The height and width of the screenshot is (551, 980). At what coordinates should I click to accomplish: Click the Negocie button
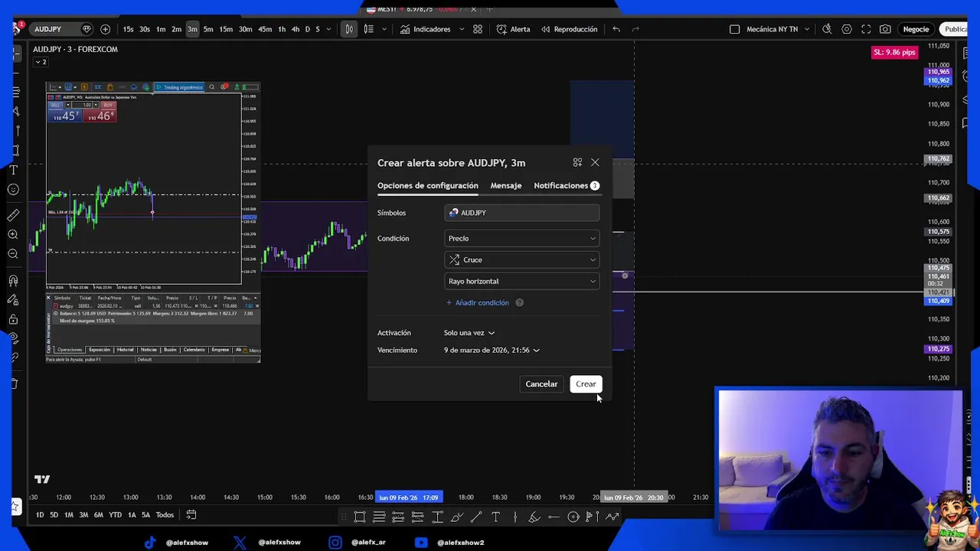point(916,29)
